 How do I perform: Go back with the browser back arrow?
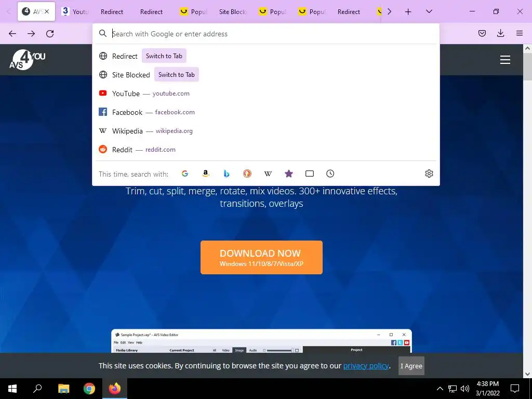(x=12, y=33)
